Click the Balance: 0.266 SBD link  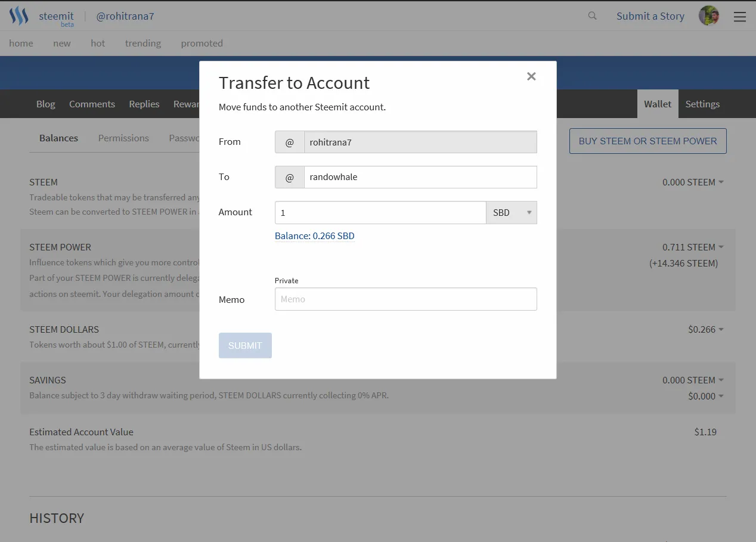pos(315,236)
